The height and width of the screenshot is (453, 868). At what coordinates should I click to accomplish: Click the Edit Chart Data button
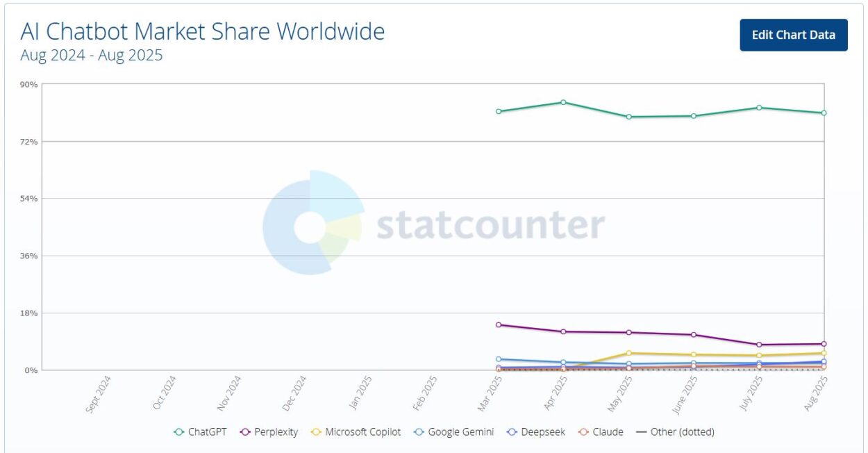(x=793, y=35)
